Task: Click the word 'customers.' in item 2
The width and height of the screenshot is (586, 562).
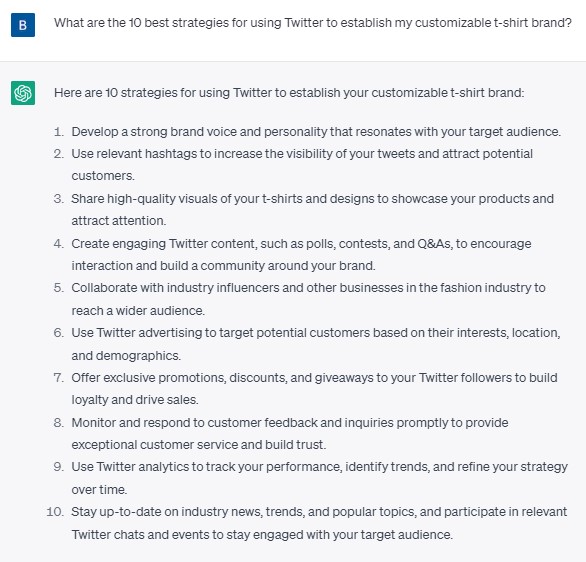Action: click(103, 176)
